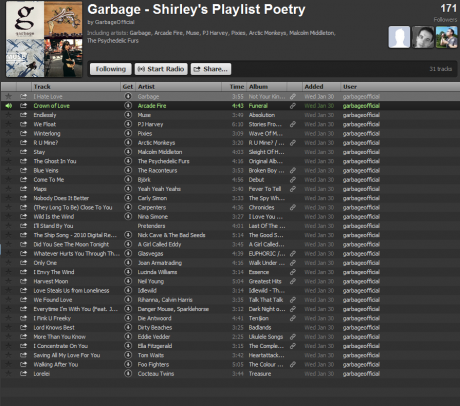
Task: Select album Badlands
Action: (260, 327)
